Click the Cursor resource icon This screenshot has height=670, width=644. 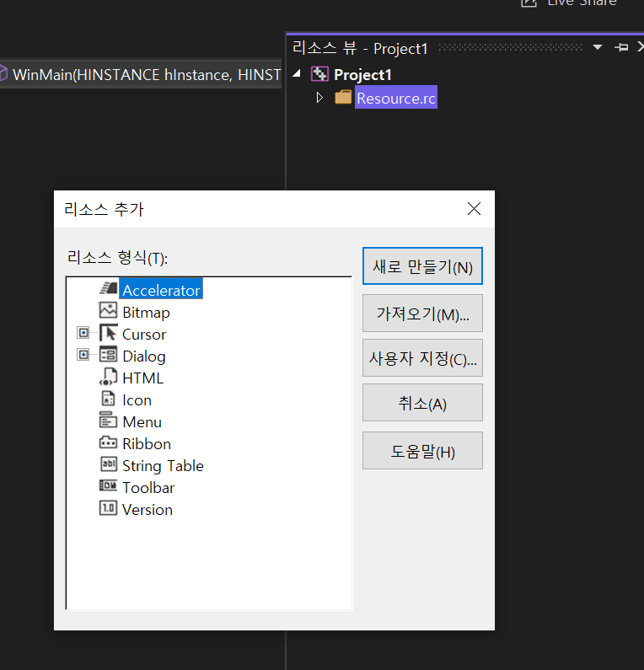(109, 333)
